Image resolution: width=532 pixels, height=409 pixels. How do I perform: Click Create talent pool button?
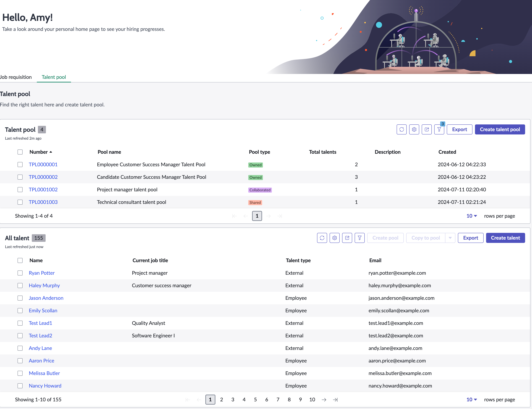(500, 129)
